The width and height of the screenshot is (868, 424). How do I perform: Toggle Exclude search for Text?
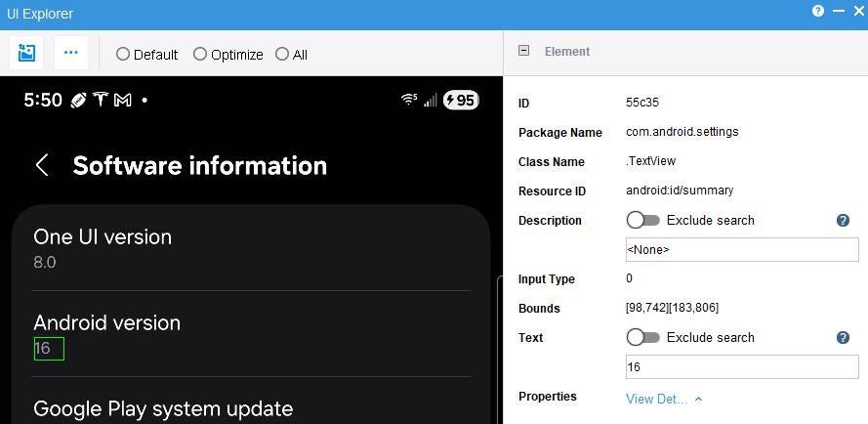[x=643, y=338]
